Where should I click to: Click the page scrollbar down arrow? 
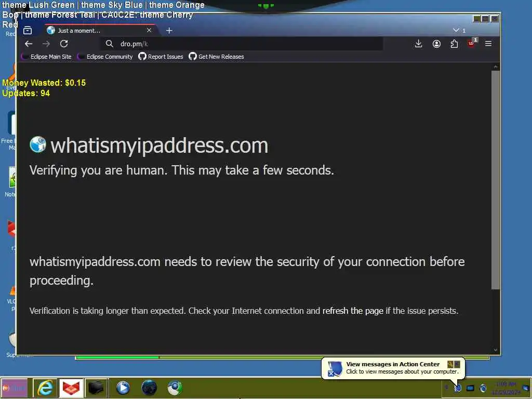[495, 350]
